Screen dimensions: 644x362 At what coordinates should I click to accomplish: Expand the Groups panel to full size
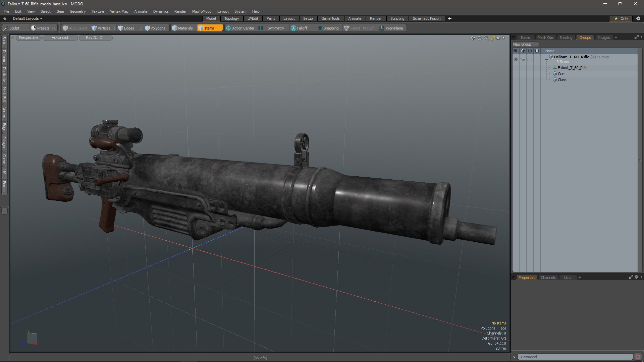coord(636,37)
